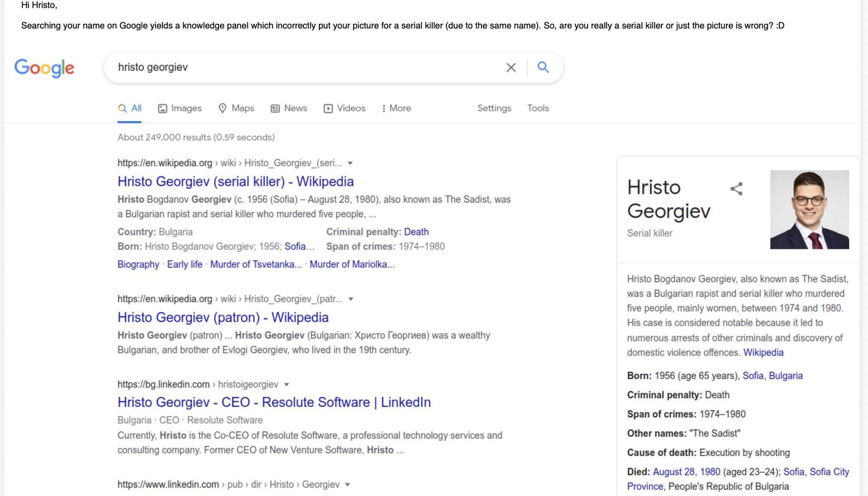Click the Settings option under search bar
Screen dimensions: 868x496
pos(494,108)
